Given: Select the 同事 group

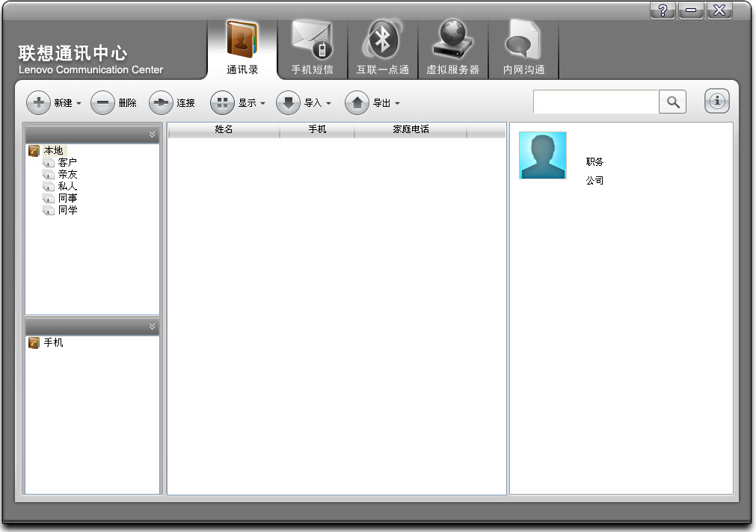Looking at the screenshot, I should 67,198.
